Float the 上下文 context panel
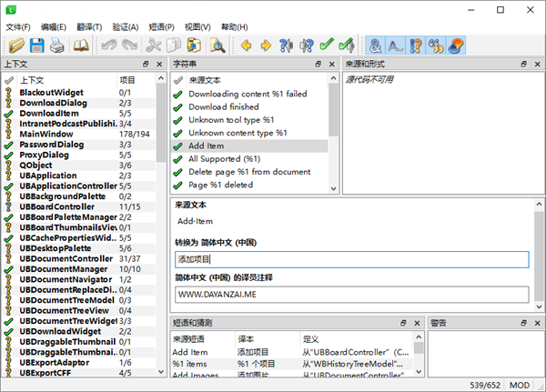The height and width of the screenshot is (392, 546). point(146,65)
